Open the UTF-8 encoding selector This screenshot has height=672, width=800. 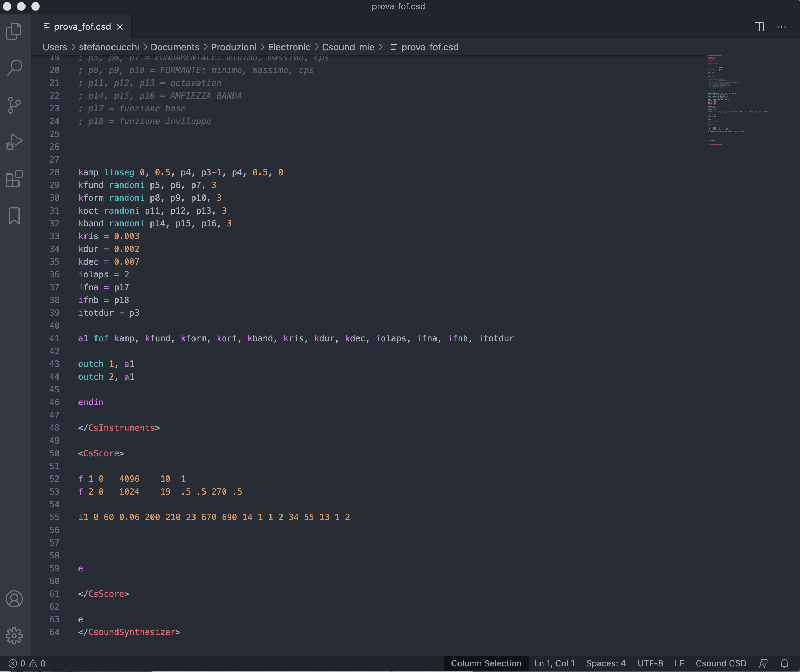click(x=650, y=663)
